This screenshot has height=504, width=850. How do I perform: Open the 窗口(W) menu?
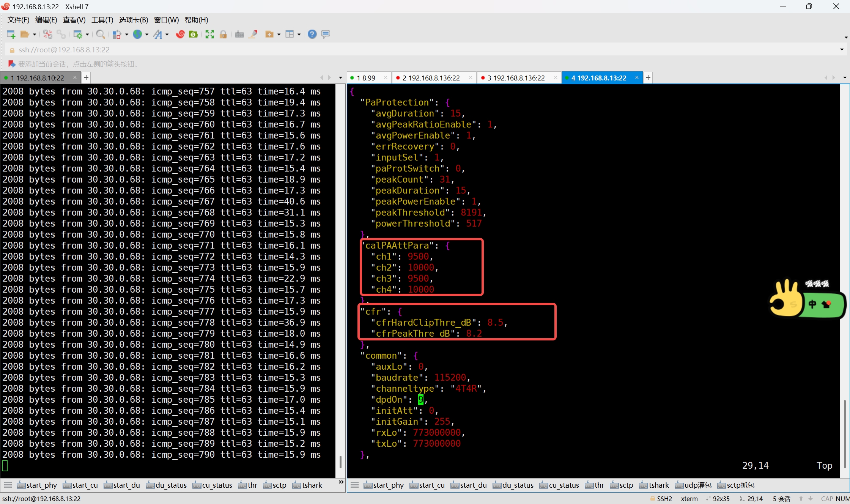pyautogui.click(x=167, y=20)
